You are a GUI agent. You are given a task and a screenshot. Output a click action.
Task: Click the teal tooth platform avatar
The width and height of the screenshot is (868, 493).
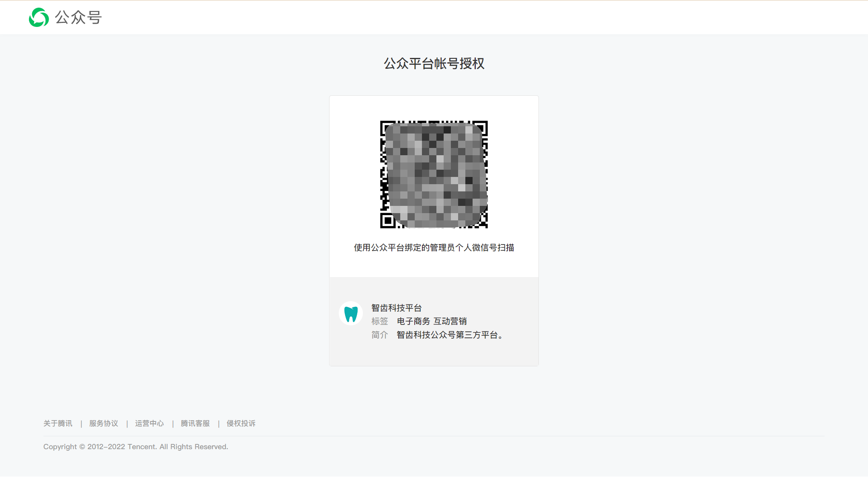click(351, 313)
